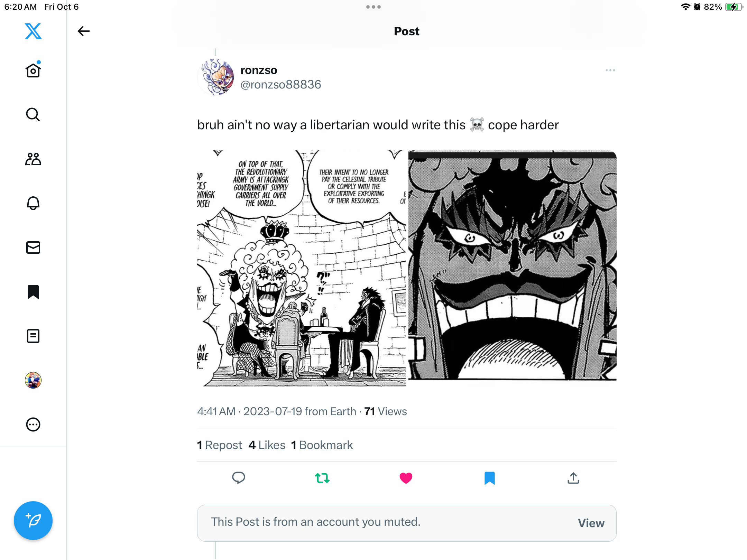The image size is (747, 560).
Task: Undo like with the pink heart
Action: [406, 478]
